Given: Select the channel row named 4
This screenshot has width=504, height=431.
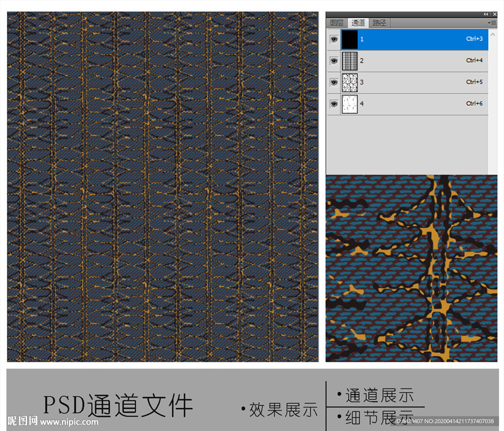Looking at the screenshot, I should click(x=408, y=104).
